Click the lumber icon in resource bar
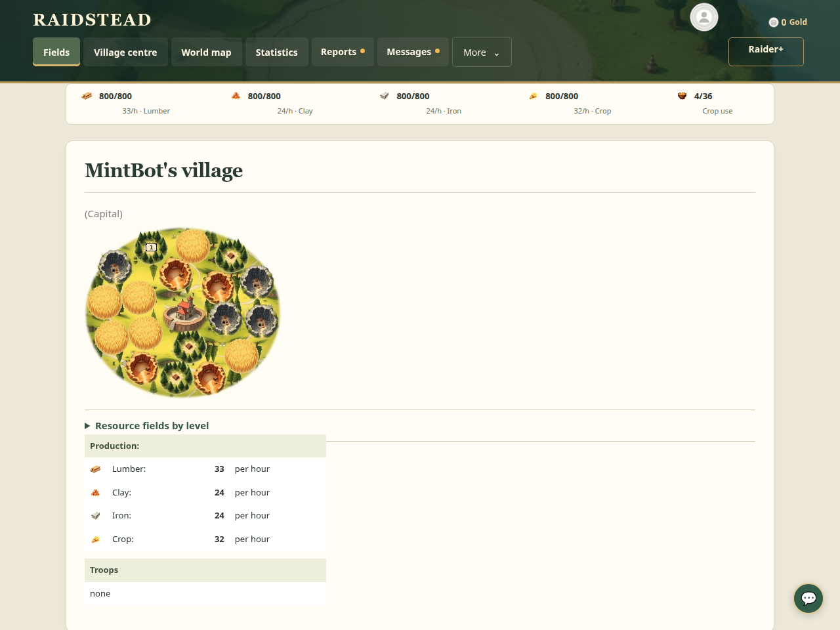Image resolution: width=840 pixels, height=630 pixels. point(87,96)
